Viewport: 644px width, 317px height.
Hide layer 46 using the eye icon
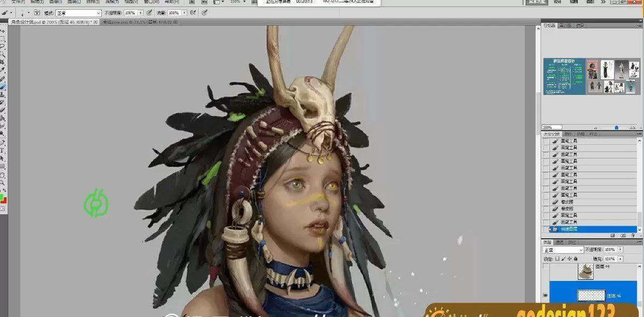pyautogui.click(x=546, y=296)
